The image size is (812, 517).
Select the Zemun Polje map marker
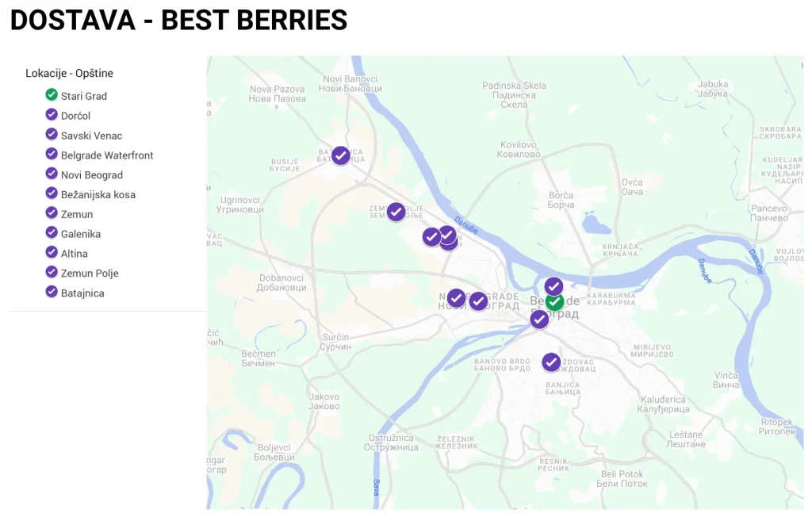(x=396, y=212)
